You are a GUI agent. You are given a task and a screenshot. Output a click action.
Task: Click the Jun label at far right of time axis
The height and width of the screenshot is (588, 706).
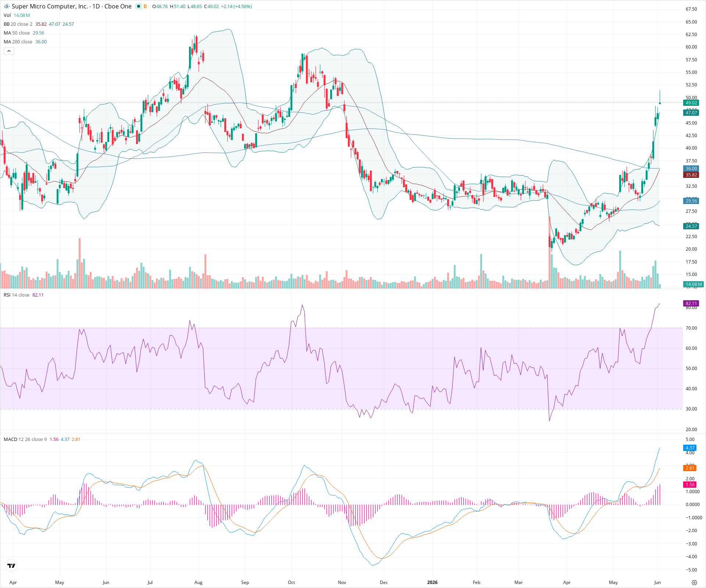pyautogui.click(x=657, y=582)
